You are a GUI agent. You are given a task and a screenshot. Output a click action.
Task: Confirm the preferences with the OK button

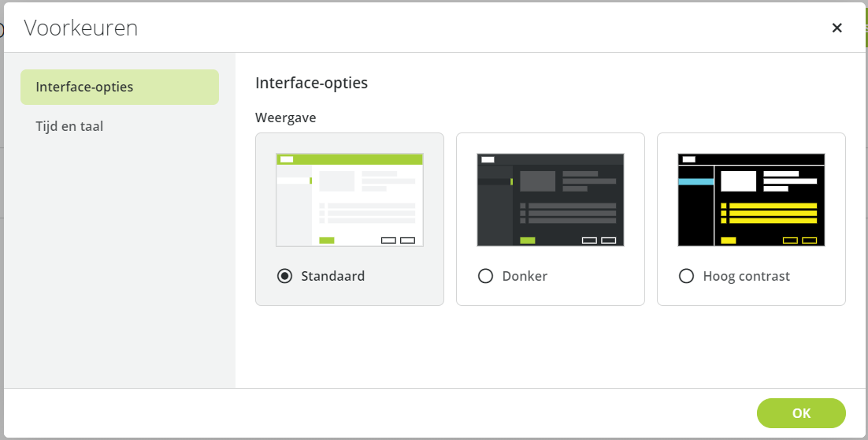[801, 413]
